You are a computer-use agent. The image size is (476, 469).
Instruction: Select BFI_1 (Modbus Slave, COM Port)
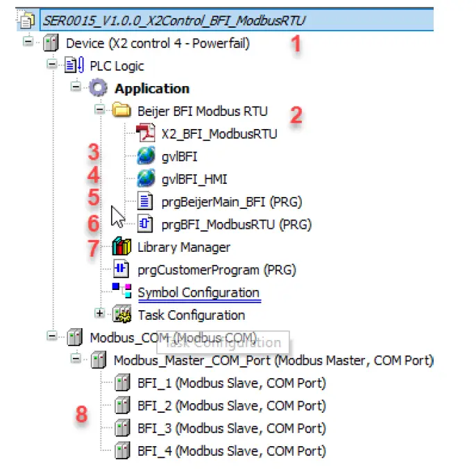tap(232, 383)
